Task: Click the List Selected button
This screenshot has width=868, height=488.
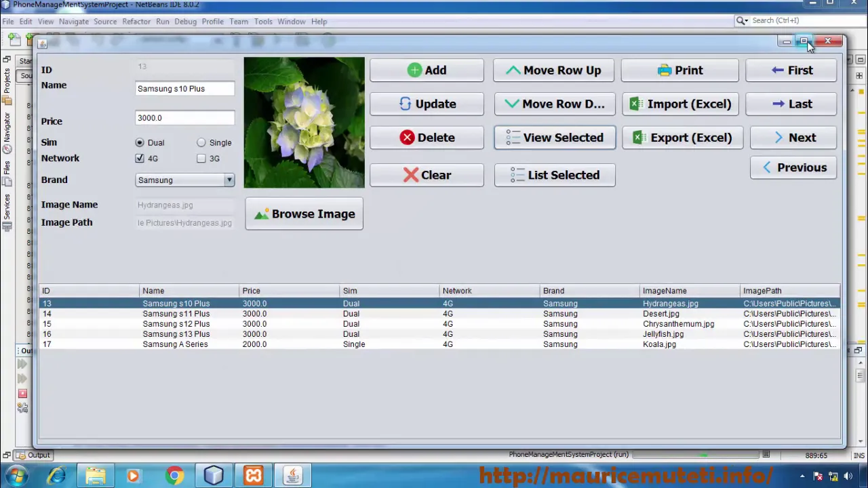Action: point(554,175)
